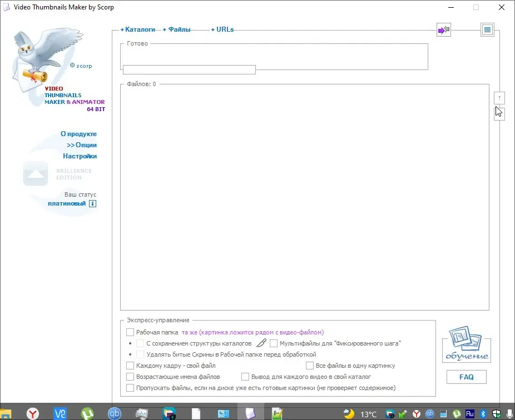Click + Файлы to add files
515x420 pixels.
point(176,29)
